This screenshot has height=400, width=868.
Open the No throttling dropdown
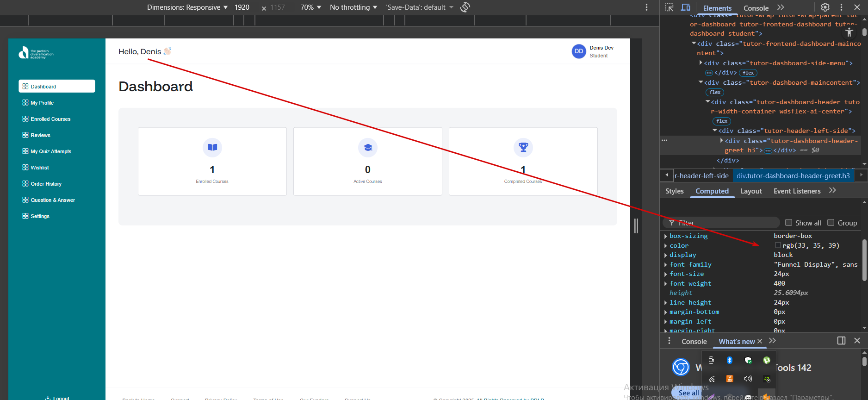coord(353,7)
